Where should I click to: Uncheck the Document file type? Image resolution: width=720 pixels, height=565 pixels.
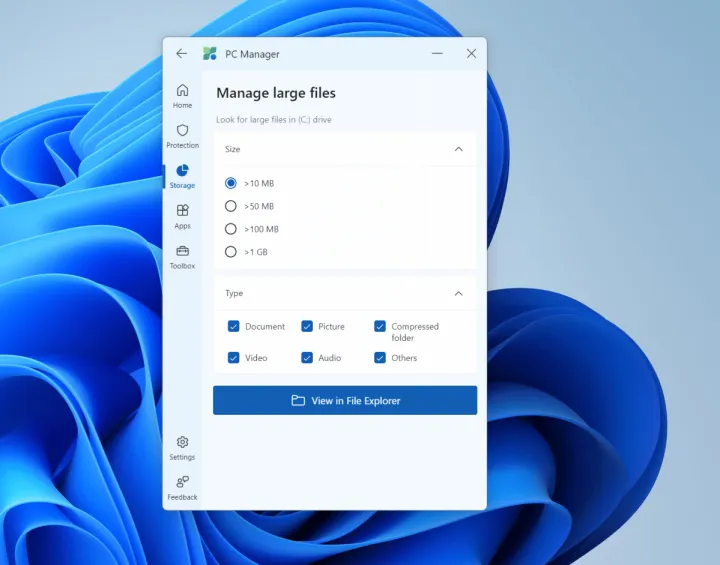[233, 326]
